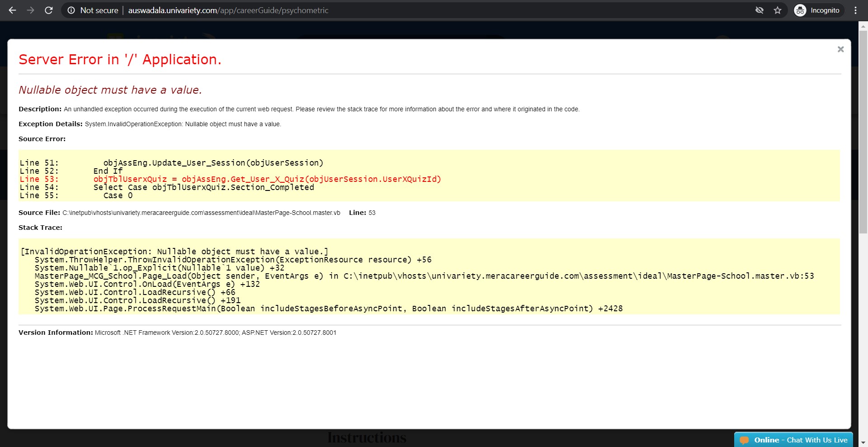Click the 'Line 51:' code row
Viewport: 868px width, 447px height.
(171, 163)
